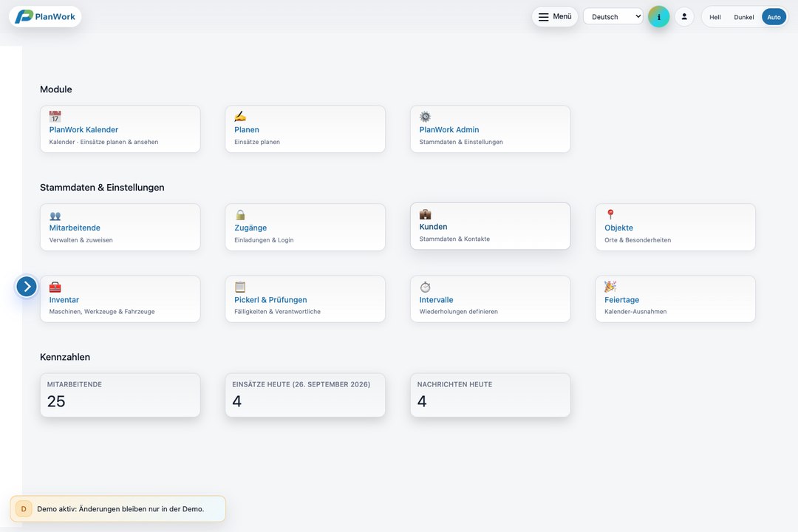This screenshot has height=532, width=798.
Task: Click the people icon on Mitarbeitende
Action: (x=55, y=215)
